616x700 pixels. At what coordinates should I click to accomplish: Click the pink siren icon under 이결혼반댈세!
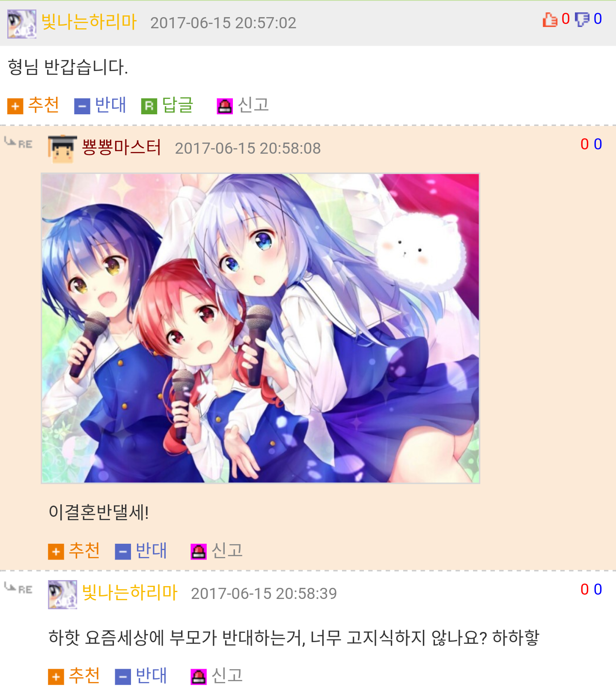199,552
